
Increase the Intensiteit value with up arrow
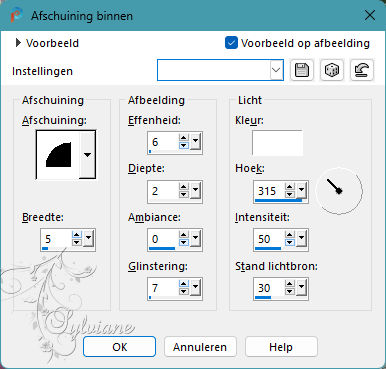pos(289,235)
